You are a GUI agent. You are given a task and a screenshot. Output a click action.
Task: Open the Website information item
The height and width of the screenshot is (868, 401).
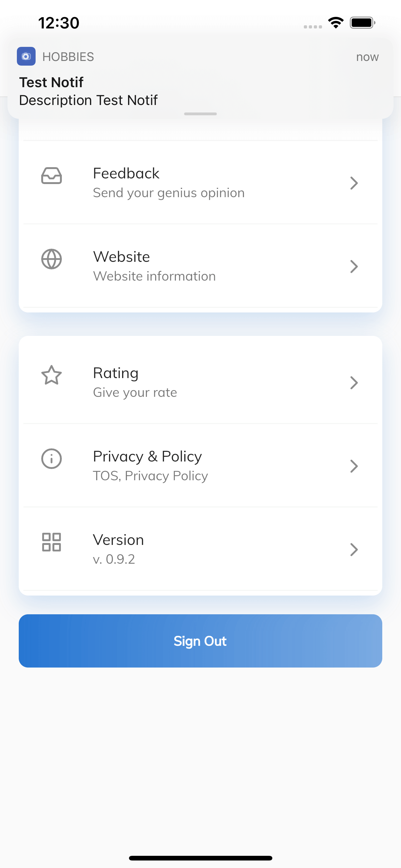tap(200, 266)
